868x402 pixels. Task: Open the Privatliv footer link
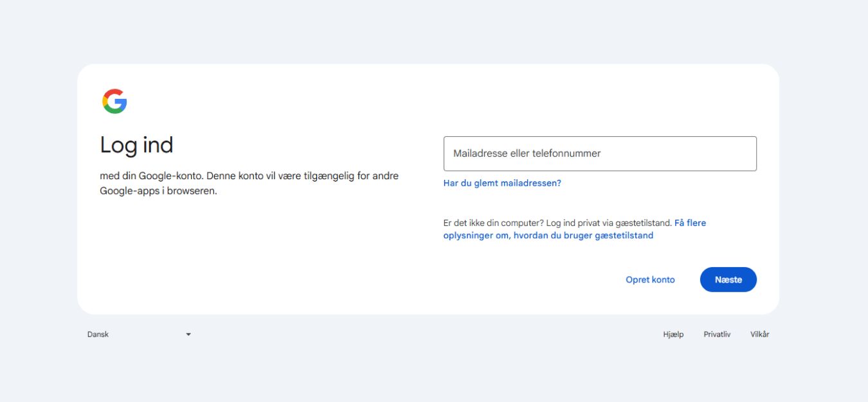click(717, 335)
